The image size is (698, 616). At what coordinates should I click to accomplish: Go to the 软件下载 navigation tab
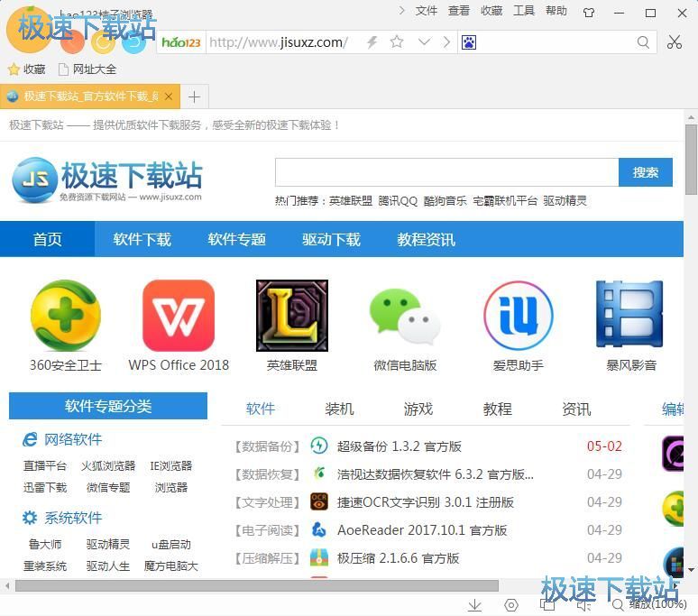tap(142, 240)
